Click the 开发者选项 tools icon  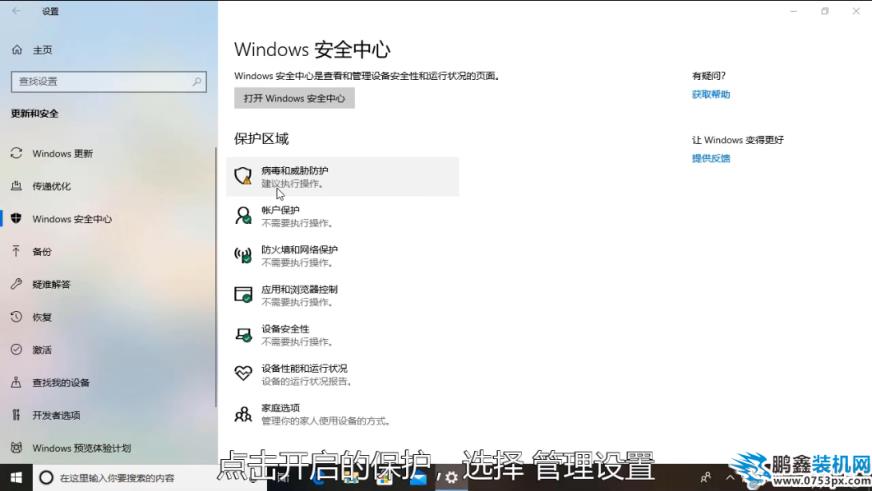point(16,415)
